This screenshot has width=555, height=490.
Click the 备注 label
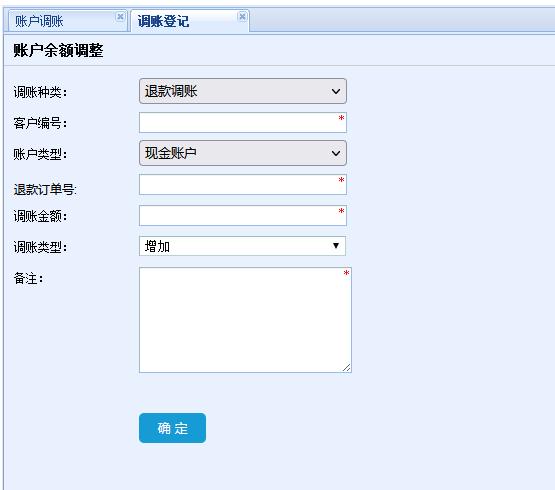[x=28, y=278]
